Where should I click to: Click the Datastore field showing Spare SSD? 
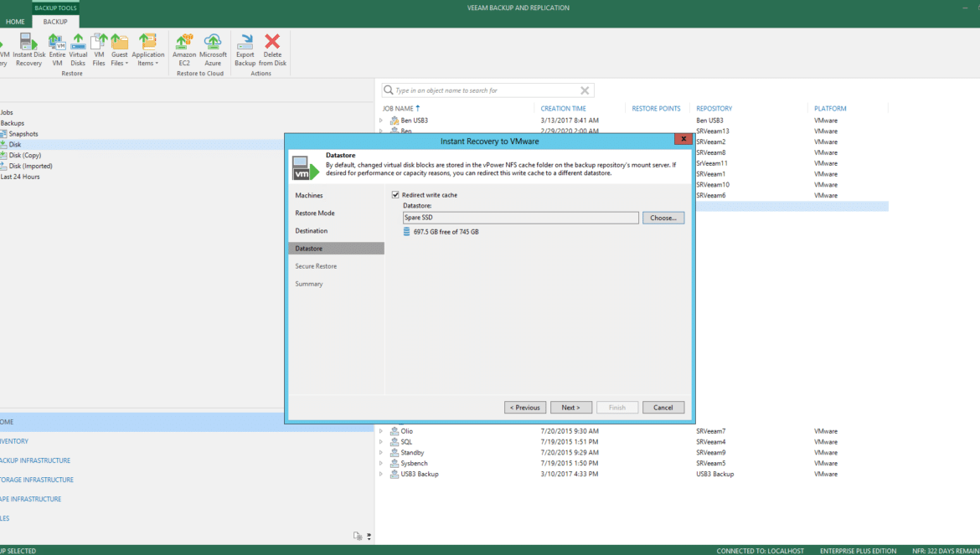[x=521, y=218]
